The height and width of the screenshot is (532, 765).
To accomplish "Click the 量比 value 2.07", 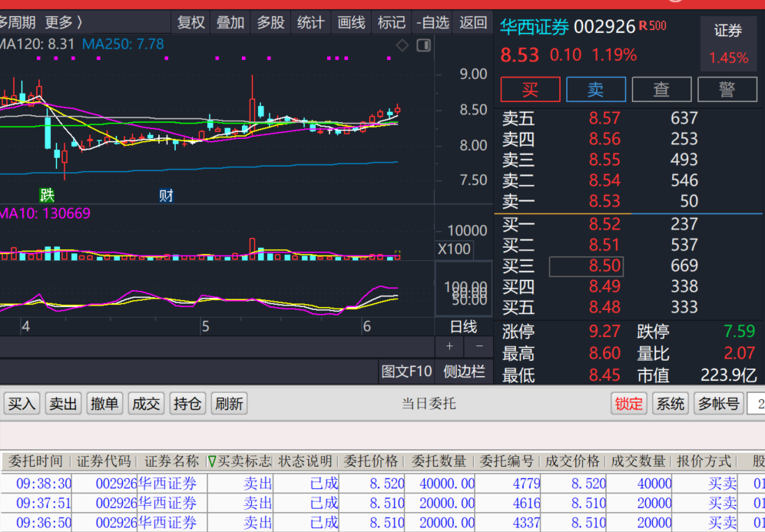I will click(740, 353).
